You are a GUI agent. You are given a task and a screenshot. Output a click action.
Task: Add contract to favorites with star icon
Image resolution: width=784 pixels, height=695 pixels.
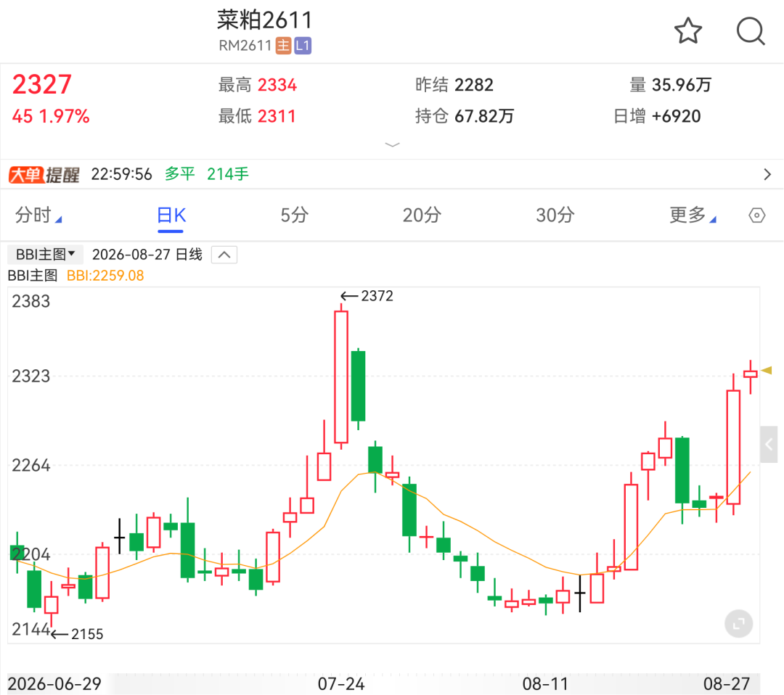click(x=688, y=31)
